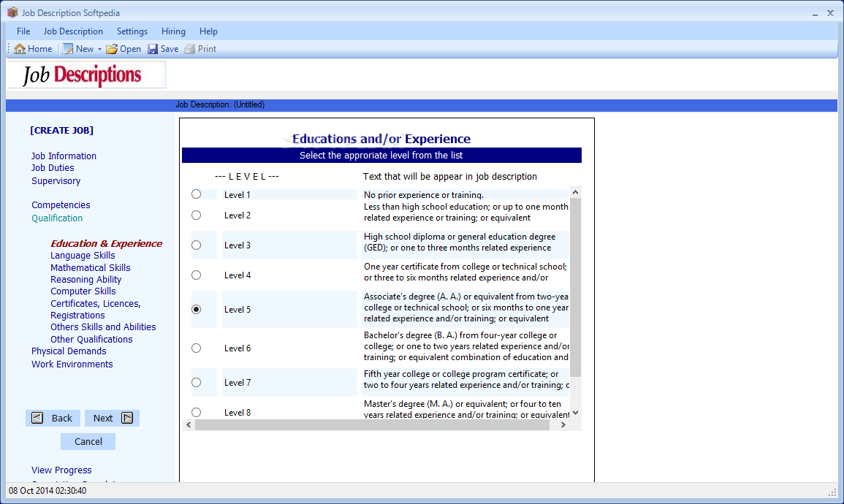Image resolution: width=844 pixels, height=504 pixels.
Task: Select the Level 4 radio button
Action: [197, 275]
